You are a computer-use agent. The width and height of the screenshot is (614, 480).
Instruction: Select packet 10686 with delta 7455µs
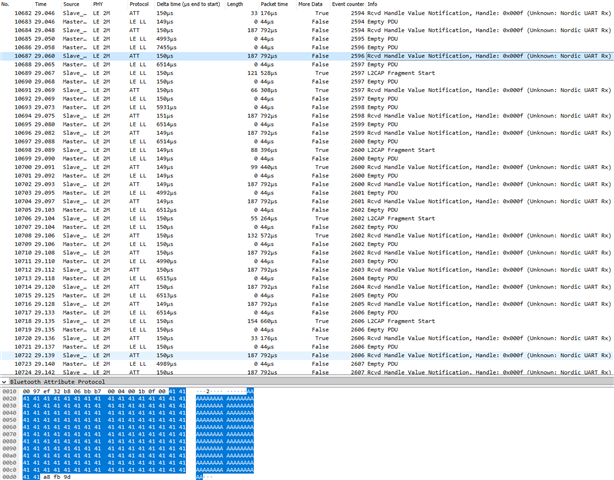click(307, 47)
